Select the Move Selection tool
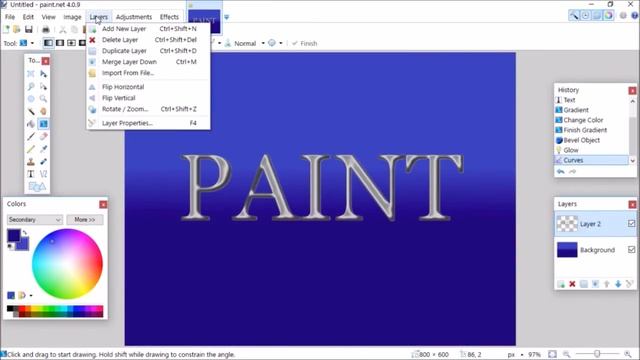This screenshot has height=360, width=640. (x=43, y=86)
